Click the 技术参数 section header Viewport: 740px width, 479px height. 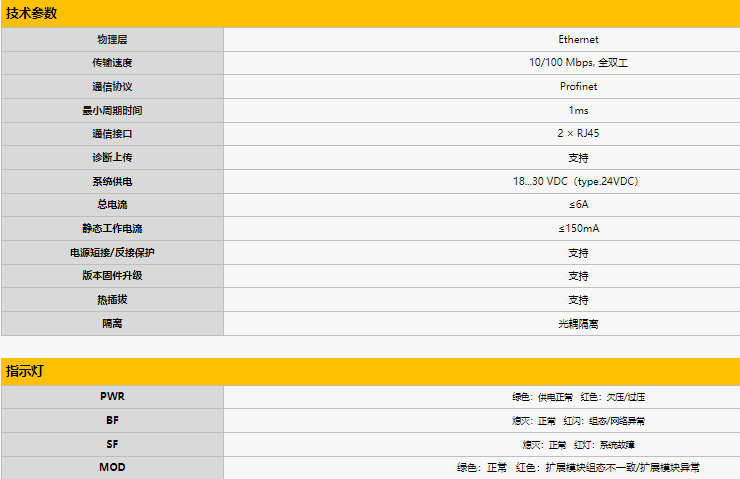pyautogui.click(x=32, y=13)
